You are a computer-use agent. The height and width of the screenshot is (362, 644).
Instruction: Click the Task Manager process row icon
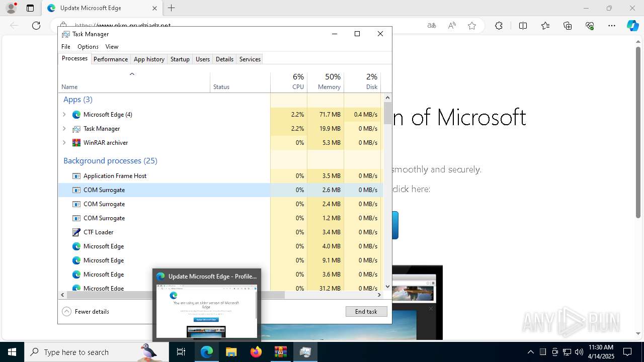tap(76, 129)
